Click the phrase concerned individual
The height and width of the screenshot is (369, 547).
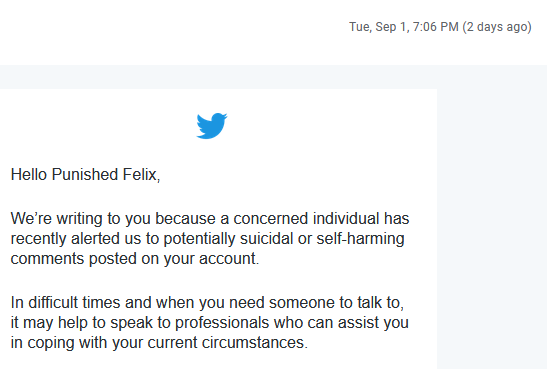pyautogui.click(x=306, y=219)
